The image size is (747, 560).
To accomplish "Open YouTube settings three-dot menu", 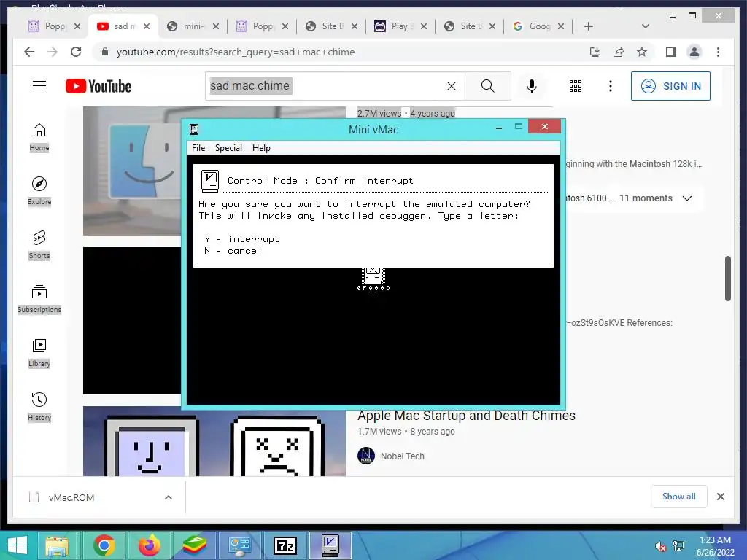I will pos(611,86).
